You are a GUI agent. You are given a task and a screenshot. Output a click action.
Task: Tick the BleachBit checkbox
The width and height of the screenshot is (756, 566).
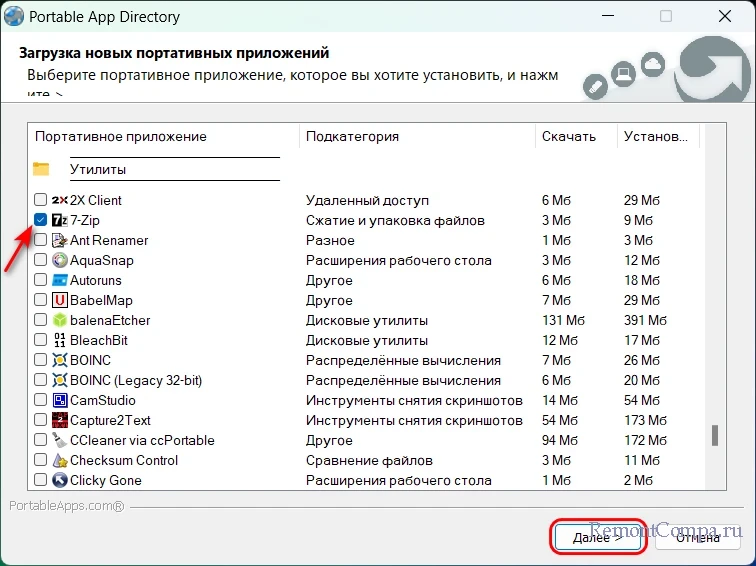coord(40,340)
